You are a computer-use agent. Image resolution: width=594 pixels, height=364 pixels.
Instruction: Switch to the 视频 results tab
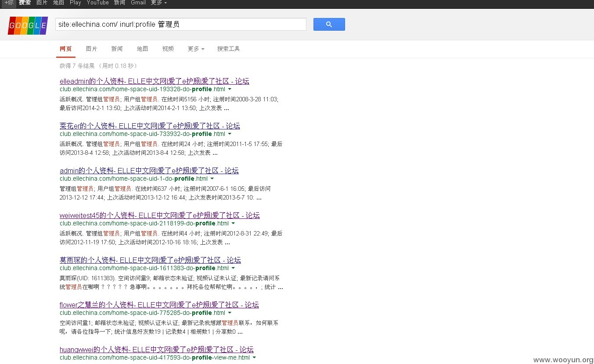(168, 49)
